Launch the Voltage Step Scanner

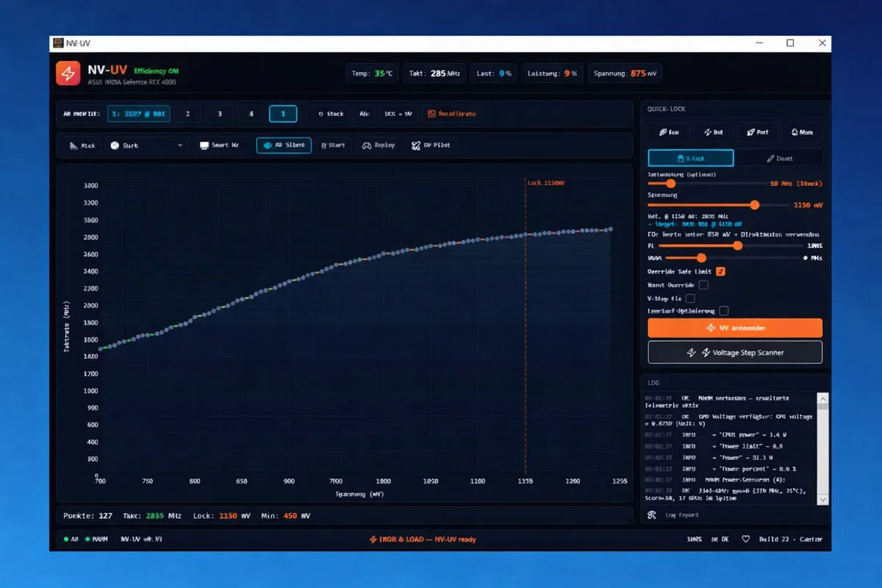pos(734,353)
